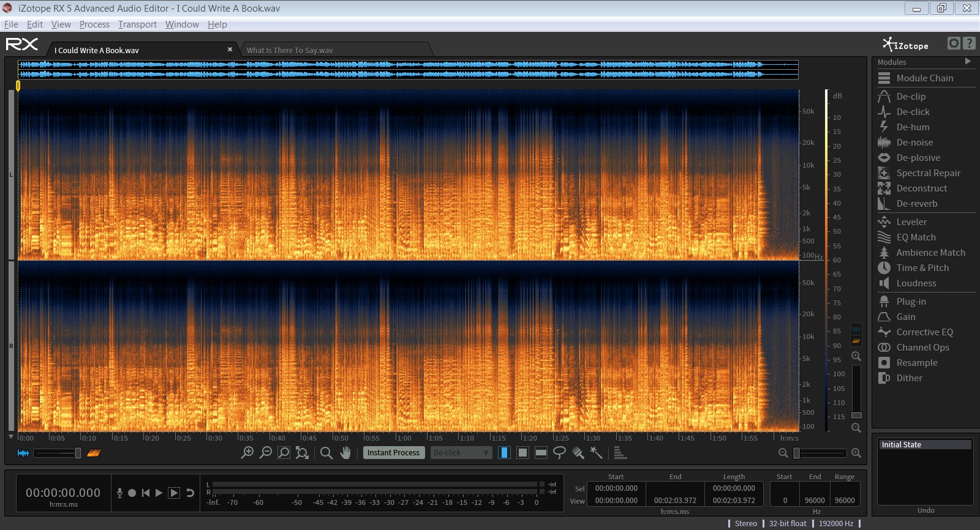This screenshot has width=980, height=530.
Task: Select the magic wand tool
Action: coord(596,453)
